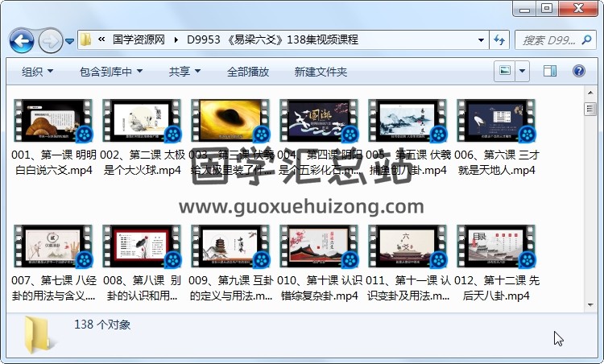The height and width of the screenshot is (364, 604).
Task: Select the 007 第七课 八经卦 video thumbnail
Action: pyautogui.click(x=53, y=246)
